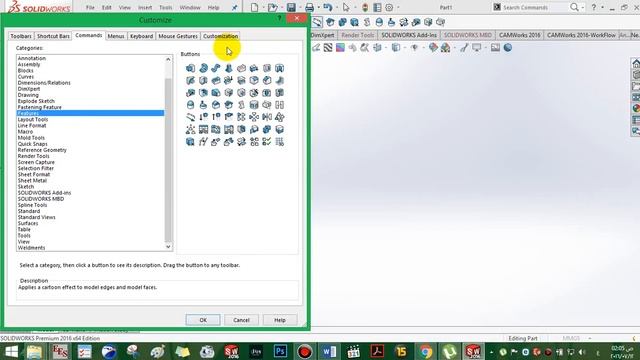Open the CAMWorks 2016 CommandManager tab

click(520, 35)
